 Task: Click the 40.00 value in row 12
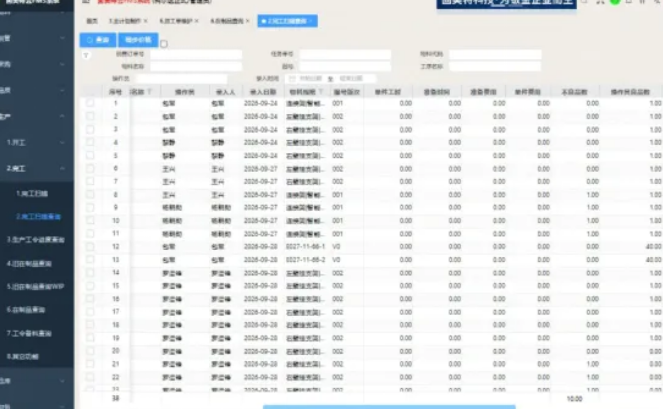[x=653, y=247]
